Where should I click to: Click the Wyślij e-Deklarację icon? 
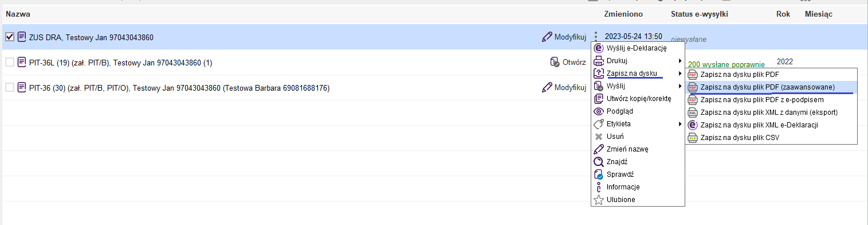[598, 48]
